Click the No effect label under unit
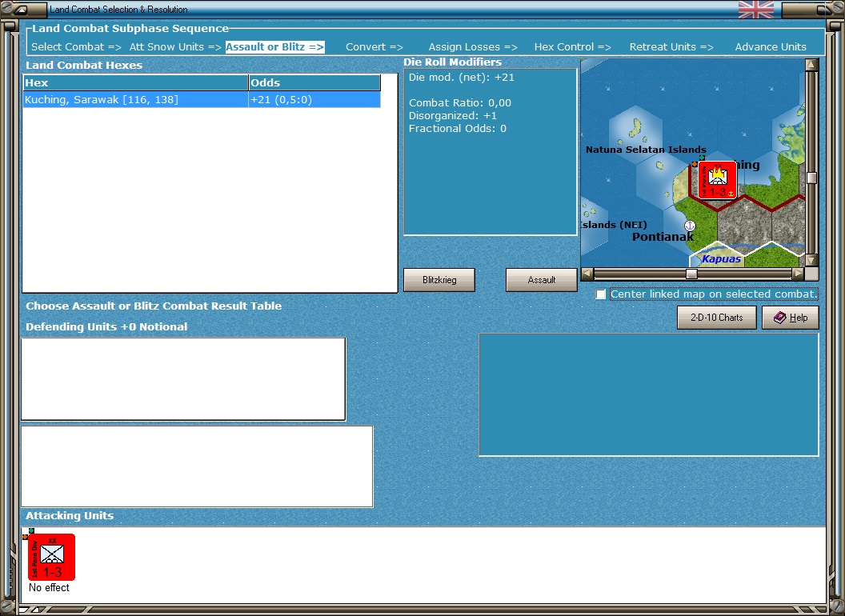 click(49, 588)
